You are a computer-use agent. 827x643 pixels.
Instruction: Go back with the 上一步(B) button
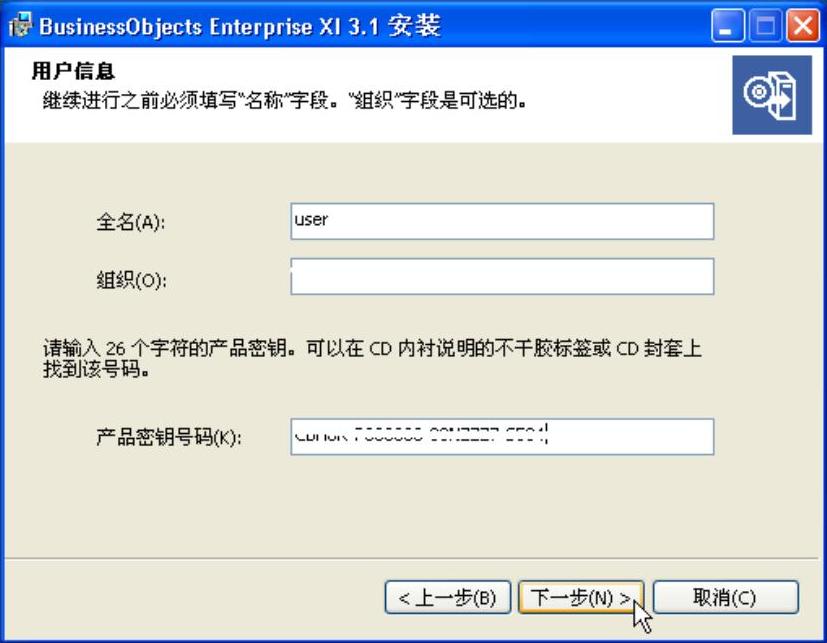pyautogui.click(x=448, y=598)
